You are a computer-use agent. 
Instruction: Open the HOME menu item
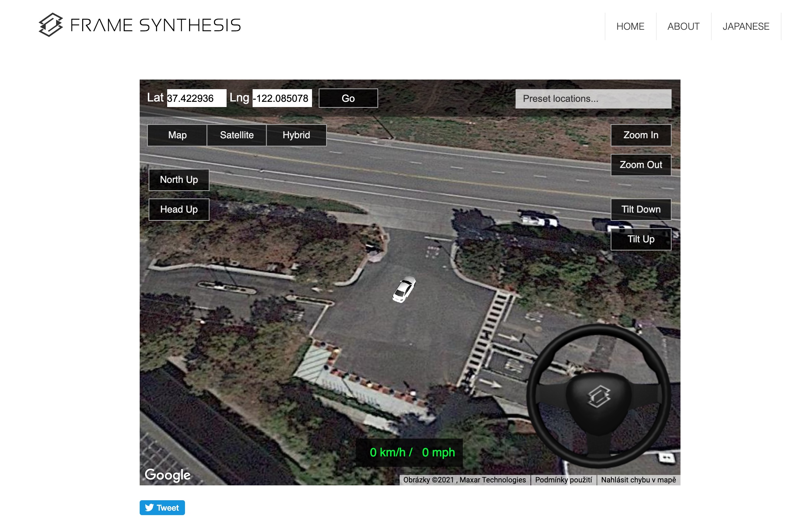coord(630,26)
